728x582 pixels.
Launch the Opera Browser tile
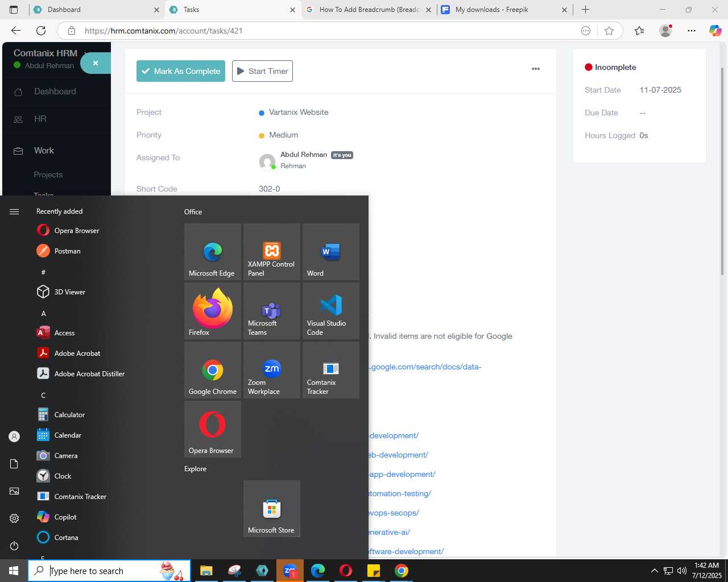coord(213,429)
